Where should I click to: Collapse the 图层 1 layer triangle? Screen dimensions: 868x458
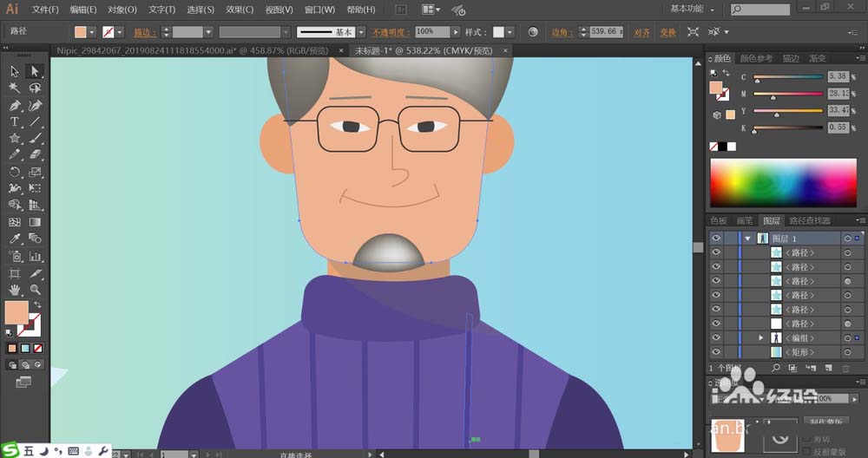[x=748, y=239]
